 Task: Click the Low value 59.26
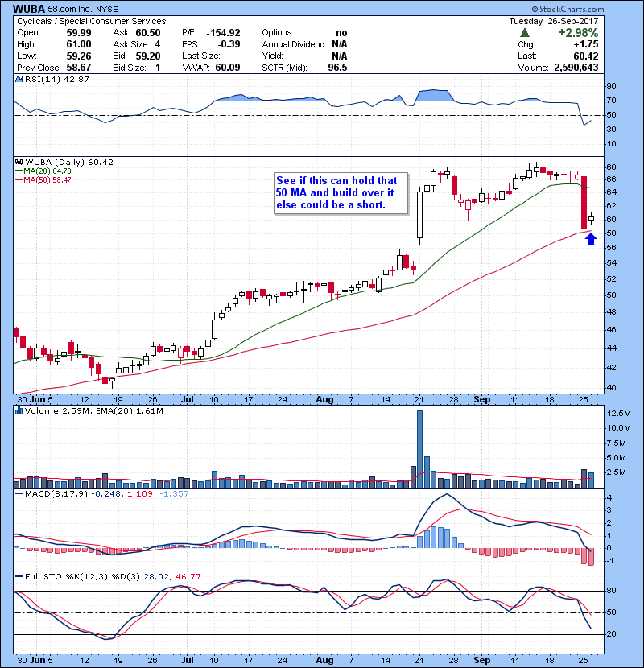[79, 56]
